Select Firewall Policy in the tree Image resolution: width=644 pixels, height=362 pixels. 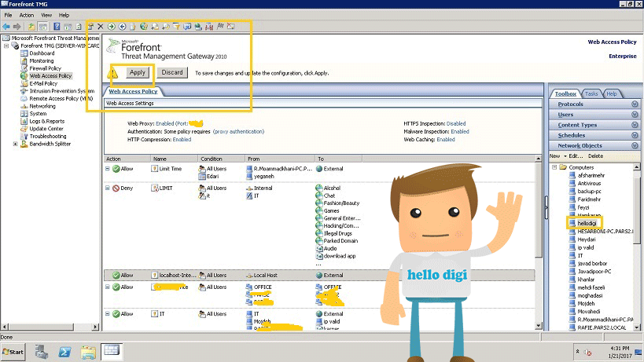pos(45,68)
